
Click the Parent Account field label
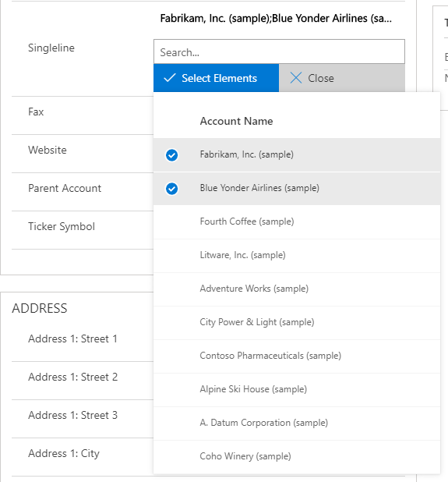(x=65, y=188)
